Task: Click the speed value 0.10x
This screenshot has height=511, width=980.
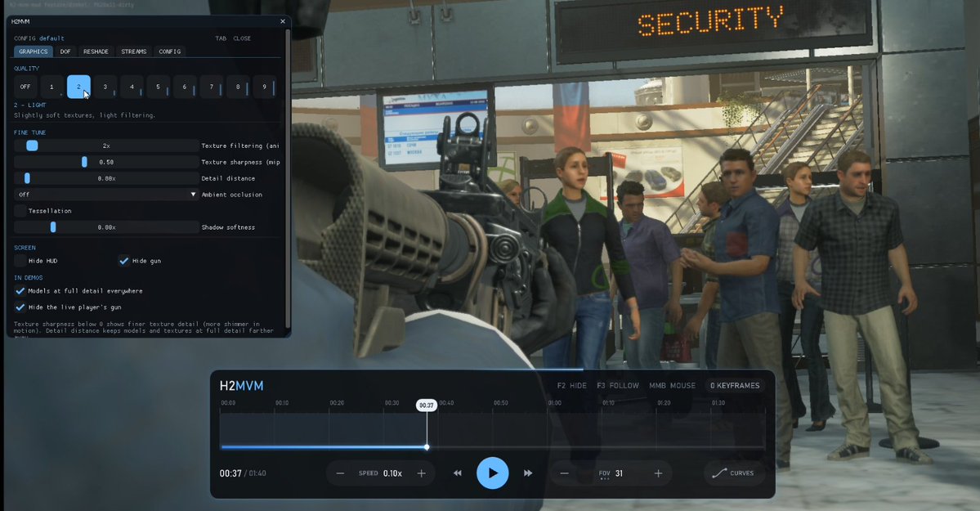Action: tap(392, 473)
